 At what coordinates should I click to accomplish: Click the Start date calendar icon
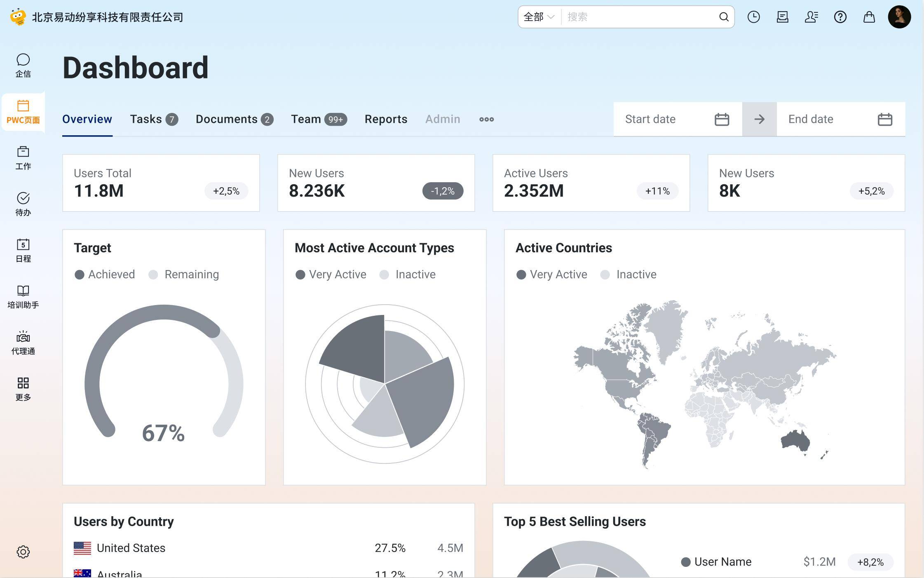(722, 119)
